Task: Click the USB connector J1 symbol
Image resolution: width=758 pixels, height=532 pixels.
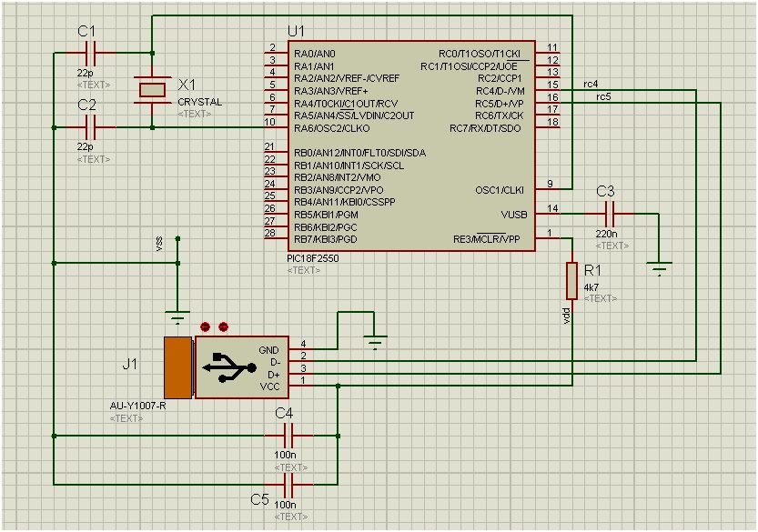Action: point(224,367)
